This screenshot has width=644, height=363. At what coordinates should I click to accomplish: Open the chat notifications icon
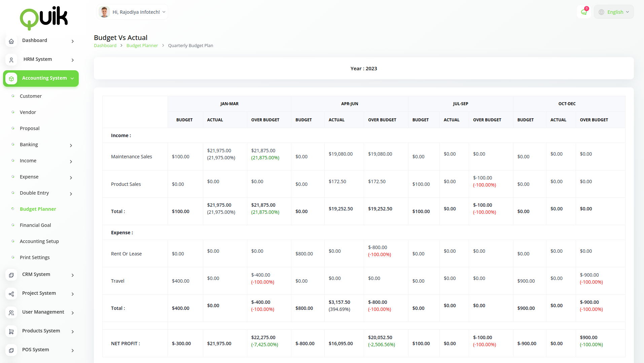coord(584,12)
